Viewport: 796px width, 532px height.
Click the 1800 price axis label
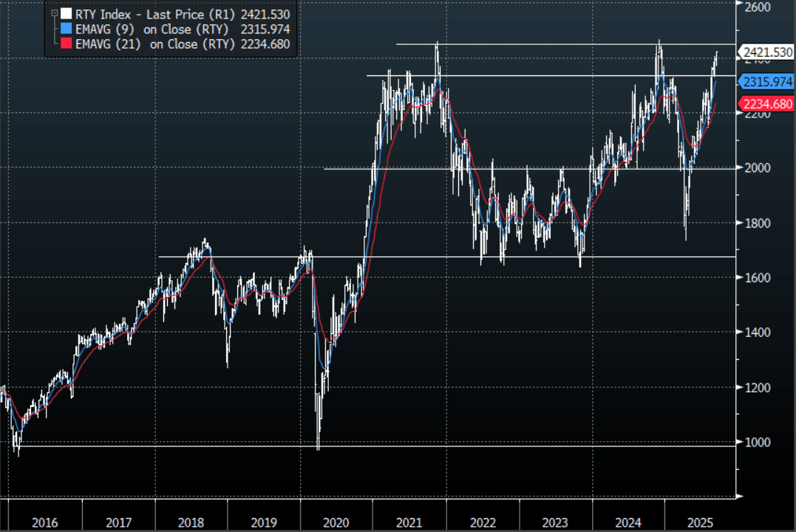(758, 223)
